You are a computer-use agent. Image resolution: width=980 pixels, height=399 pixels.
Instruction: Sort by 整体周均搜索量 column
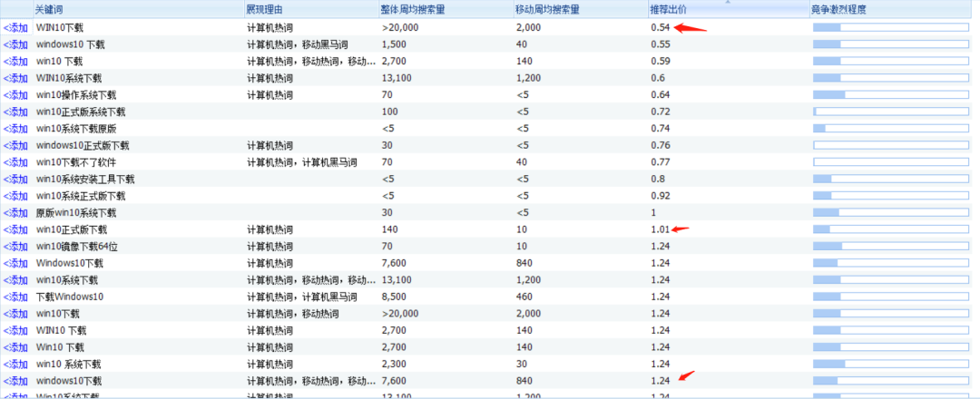coord(412,9)
